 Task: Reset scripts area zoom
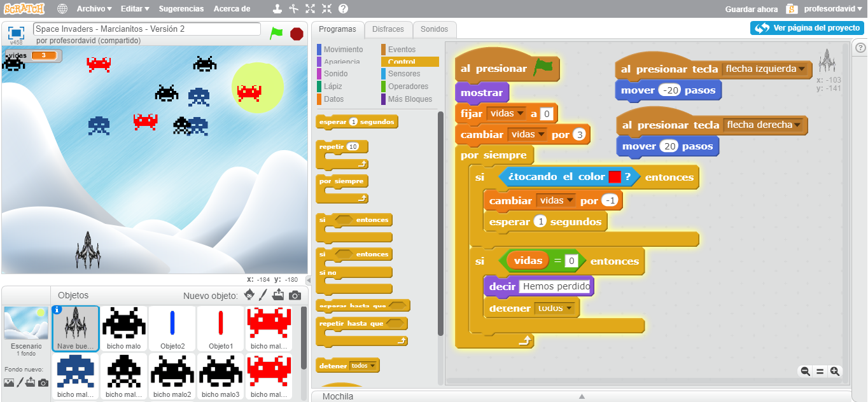(x=820, y=371)
